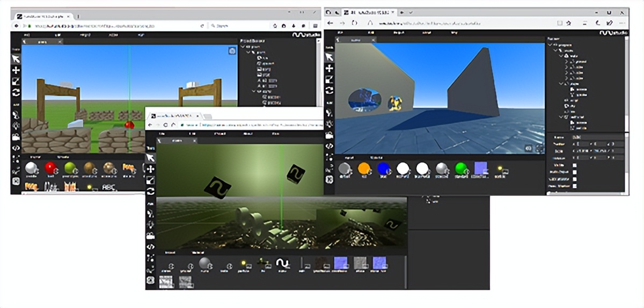This screenshot has width=644, height=308.
Task: Collapse the root program node in ocean window tree
Action: click(550, 46)
